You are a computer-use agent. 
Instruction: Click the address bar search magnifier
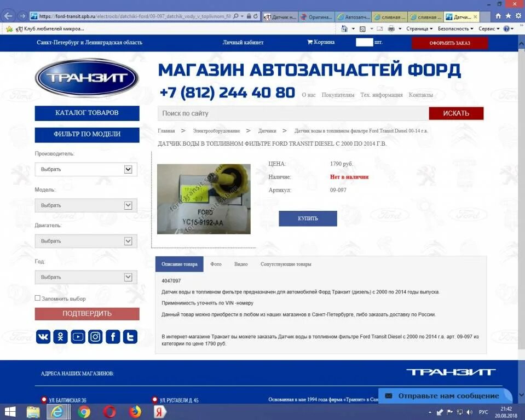point(236,16)
